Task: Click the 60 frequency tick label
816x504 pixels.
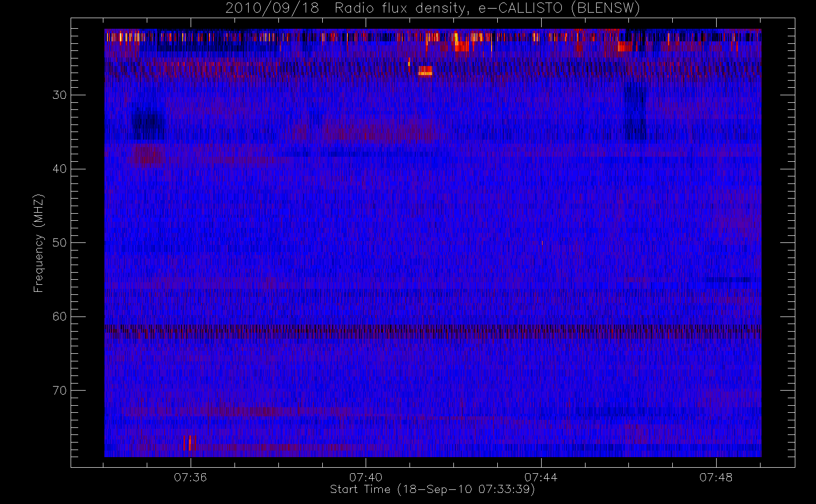Action: point(60,317)
